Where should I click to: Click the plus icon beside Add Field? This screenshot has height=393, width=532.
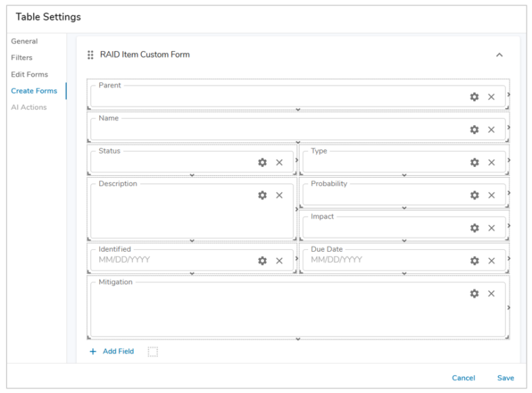point(93,351)
